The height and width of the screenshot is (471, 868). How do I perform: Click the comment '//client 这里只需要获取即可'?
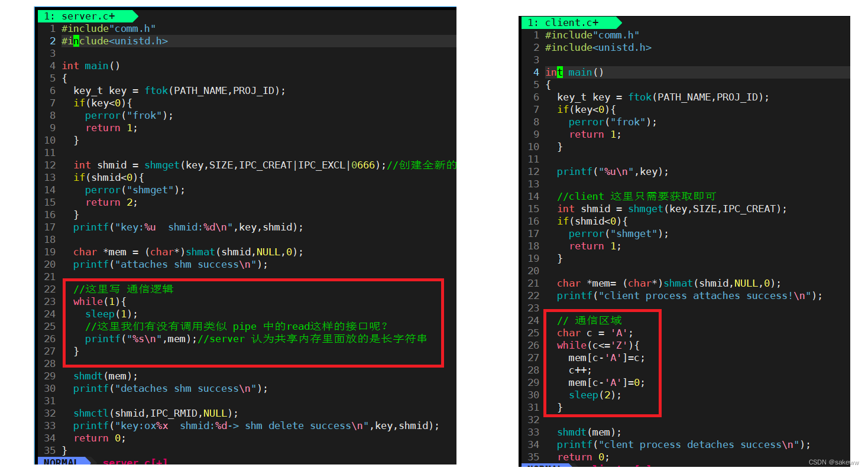tap(637, 196)
